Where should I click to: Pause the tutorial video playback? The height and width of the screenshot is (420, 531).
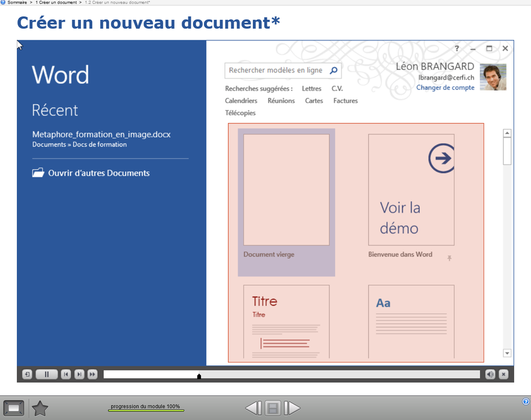tap(46, 375)
